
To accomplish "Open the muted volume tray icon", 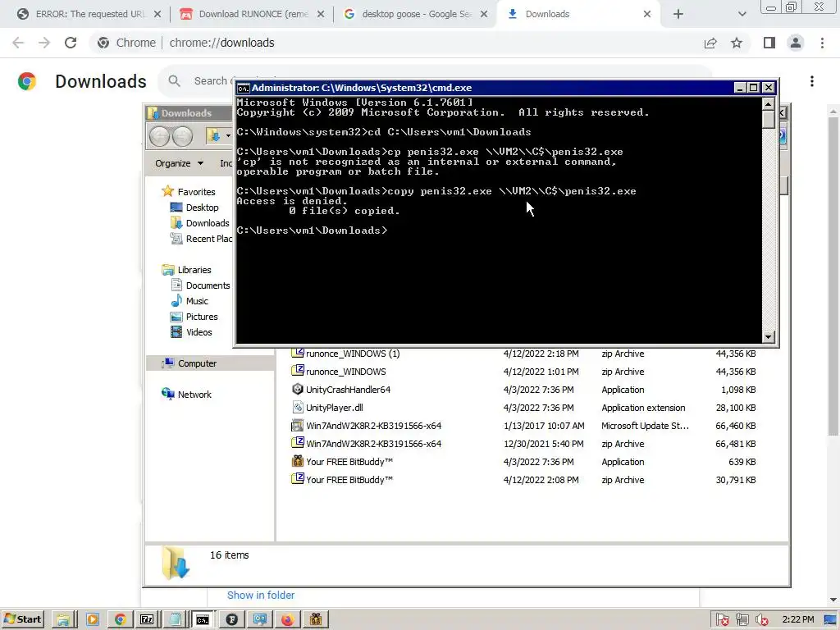I will point(762,620).
